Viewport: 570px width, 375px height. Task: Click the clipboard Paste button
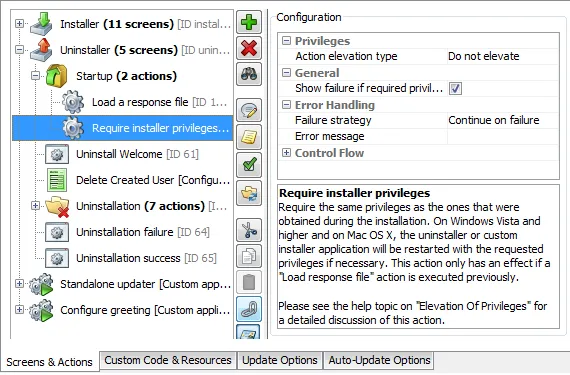tap(249, 282)
